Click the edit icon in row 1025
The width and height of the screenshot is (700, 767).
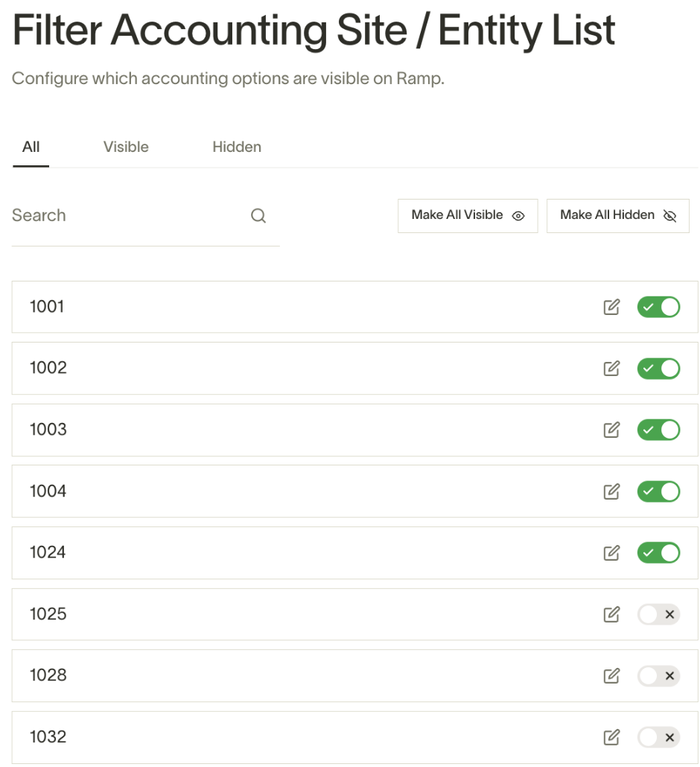pyautogui.click(x=611, y=614)
